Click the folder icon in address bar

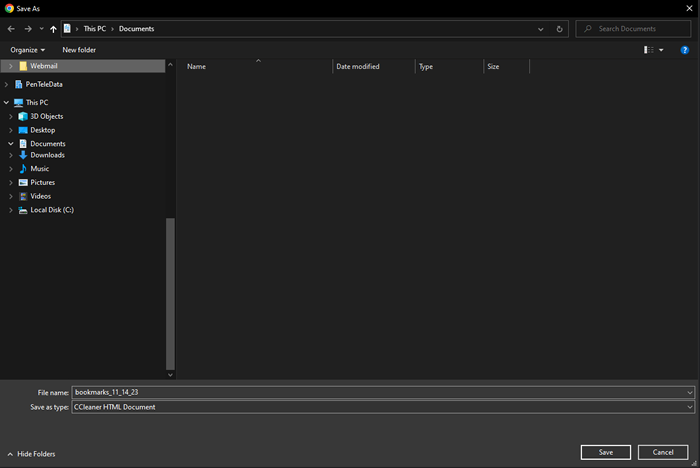pyautogui.click(x=67, y=29)
